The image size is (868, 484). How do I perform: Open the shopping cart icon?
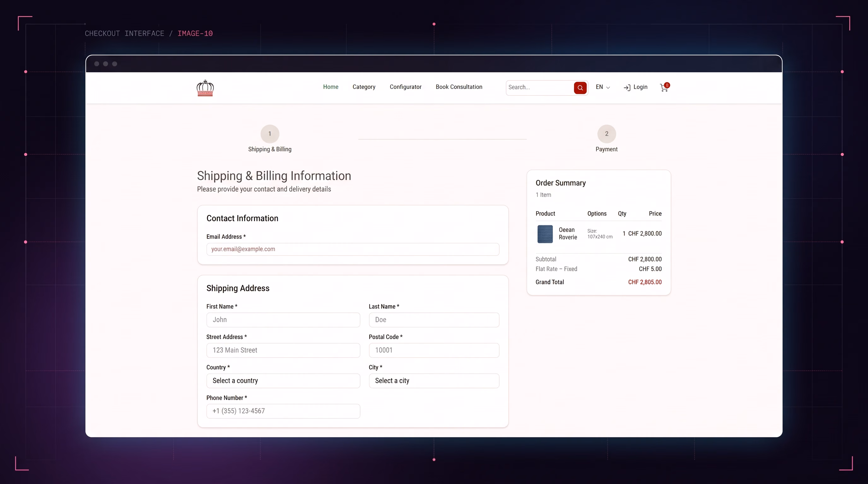point(664,88)
